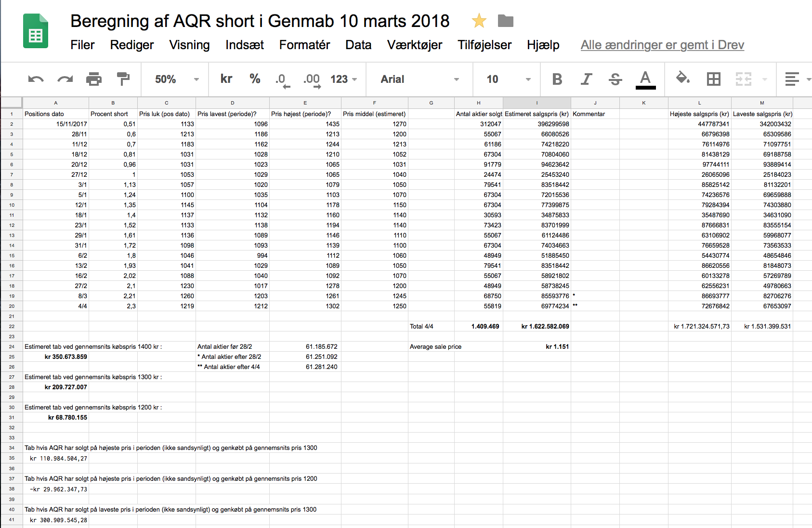Select cell 'kr 1.151'
812x528 pixels.
click(x=537, y=346)
